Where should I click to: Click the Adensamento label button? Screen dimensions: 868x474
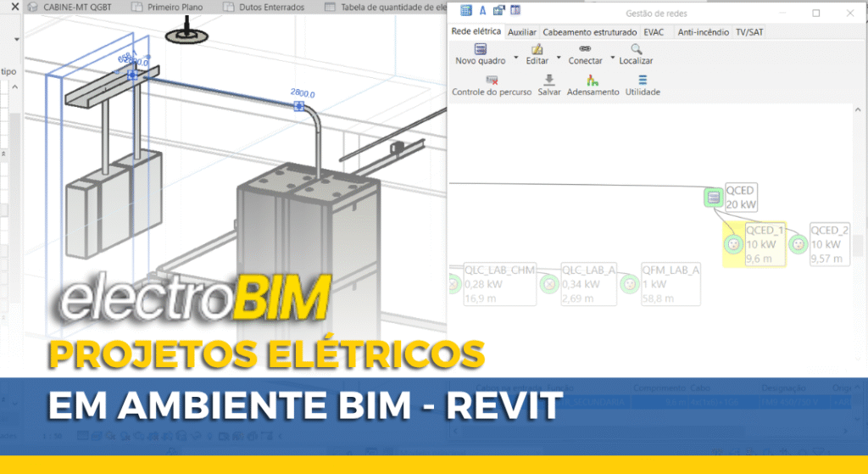point(593,92)
